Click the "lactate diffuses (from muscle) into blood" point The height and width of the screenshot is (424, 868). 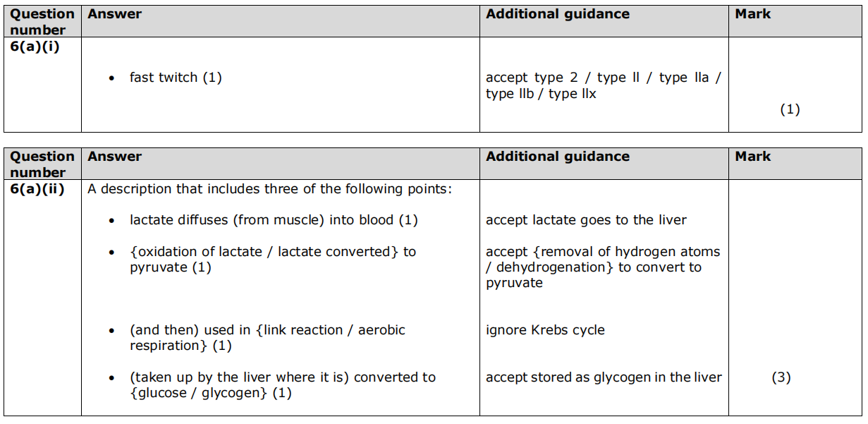click(274, 220)
